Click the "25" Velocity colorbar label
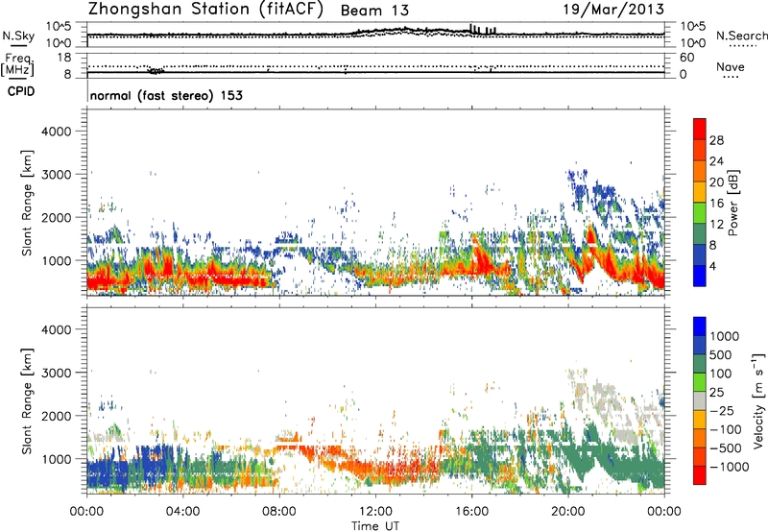Viewport: 768px width, 532px height. tap(716, 392)
